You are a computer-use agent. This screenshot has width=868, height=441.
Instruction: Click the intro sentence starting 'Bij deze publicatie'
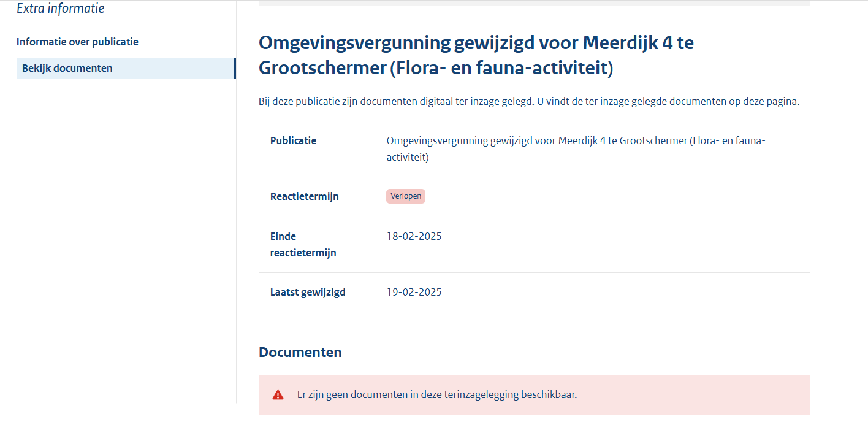(x=528, y=101)
